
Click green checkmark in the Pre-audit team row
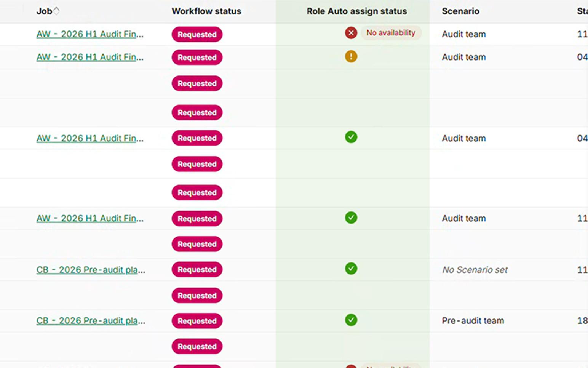click(x=351, y=320)
